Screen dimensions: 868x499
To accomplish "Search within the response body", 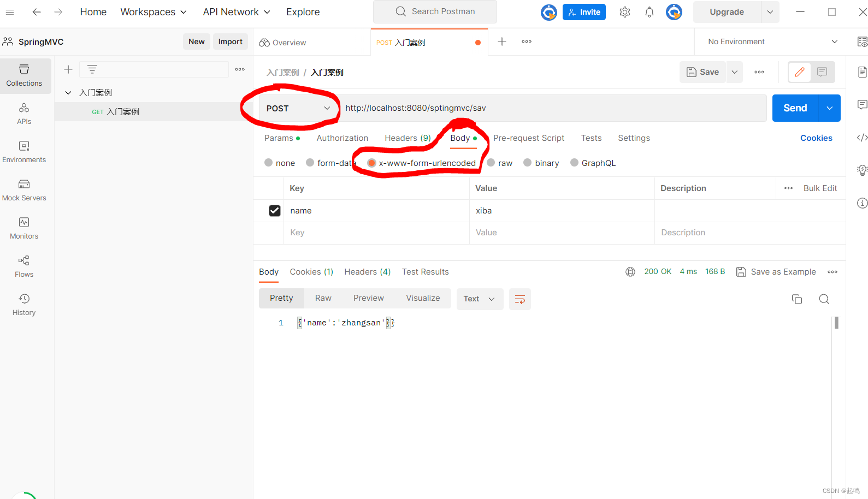I will coord(824,299).
